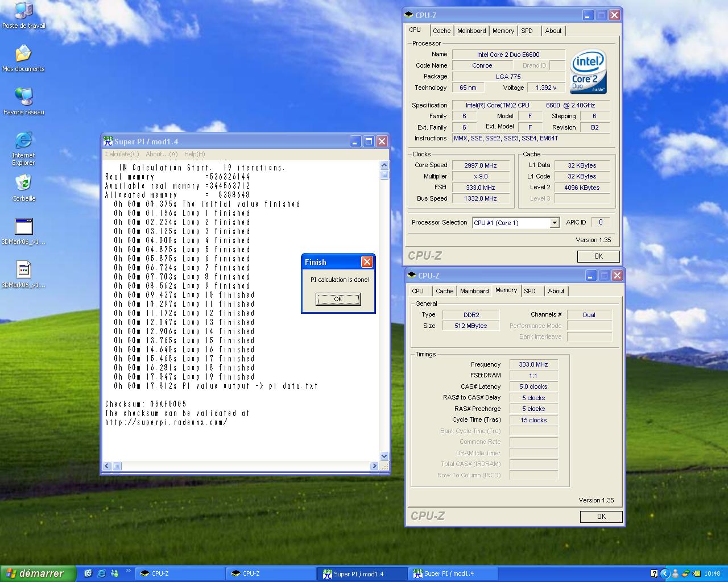Click the Level 2 cache value 4096 KBytes

tap(582, 188)
